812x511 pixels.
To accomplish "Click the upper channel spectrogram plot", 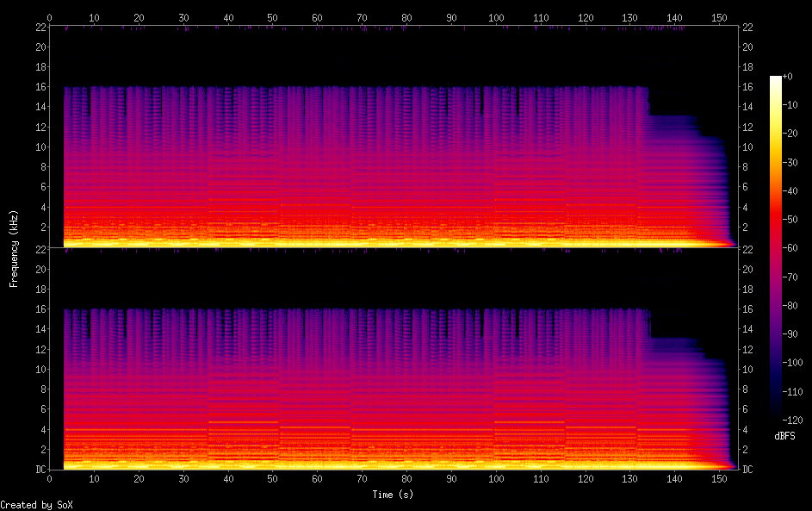I will 394,137.
